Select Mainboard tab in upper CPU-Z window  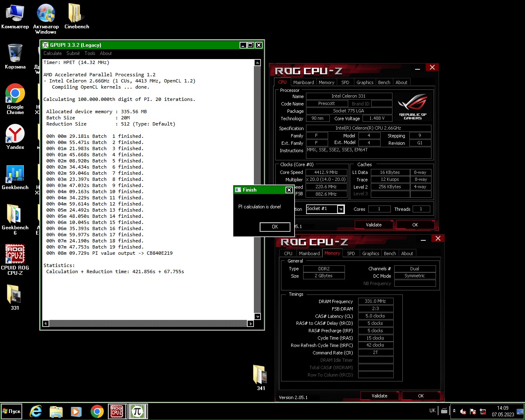tap(304, 82)
